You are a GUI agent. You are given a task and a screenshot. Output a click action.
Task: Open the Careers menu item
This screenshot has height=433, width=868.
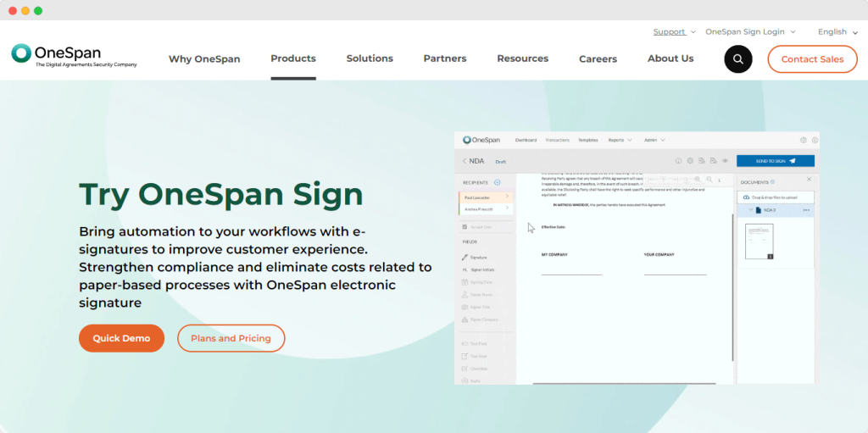(x=598, y=58)
